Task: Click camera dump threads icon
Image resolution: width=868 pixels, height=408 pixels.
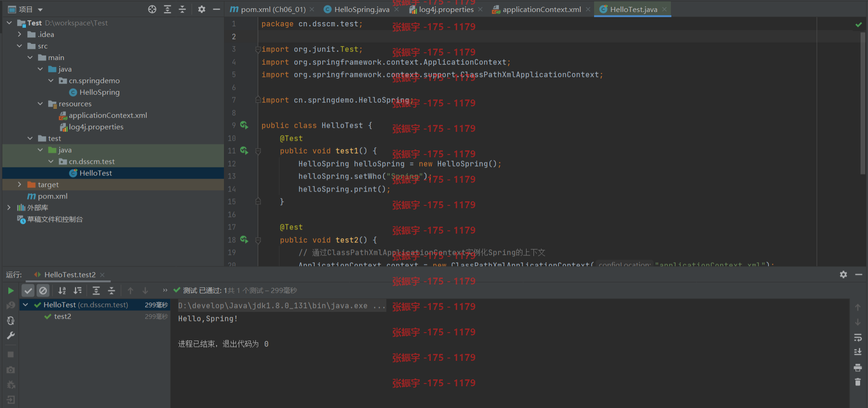Action: pos(11,370)
